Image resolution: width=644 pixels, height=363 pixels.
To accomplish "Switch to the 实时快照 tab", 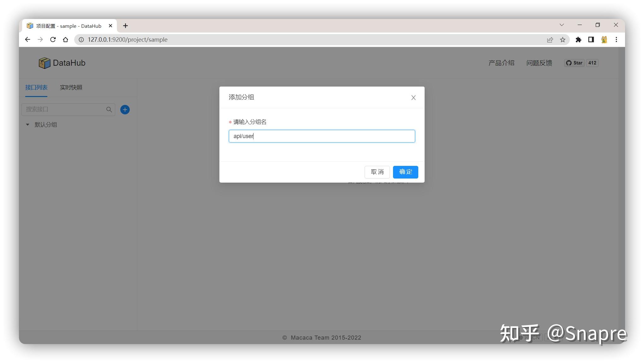I will pyautogui.click(x=71, y=88).
